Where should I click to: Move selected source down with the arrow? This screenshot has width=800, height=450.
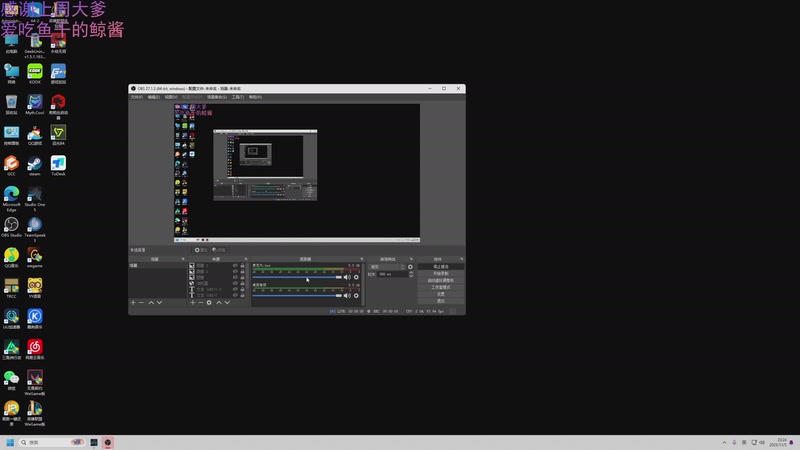pyautogui.click(x=227, y=303)
